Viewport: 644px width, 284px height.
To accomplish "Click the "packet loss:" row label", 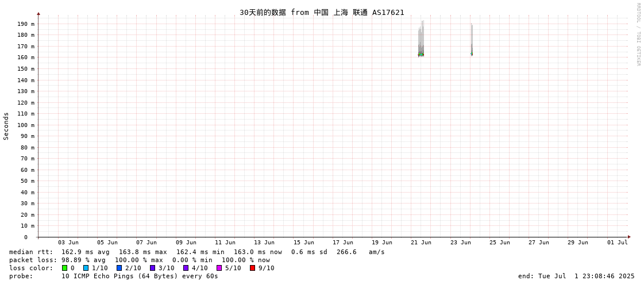I will click(33, 260).
